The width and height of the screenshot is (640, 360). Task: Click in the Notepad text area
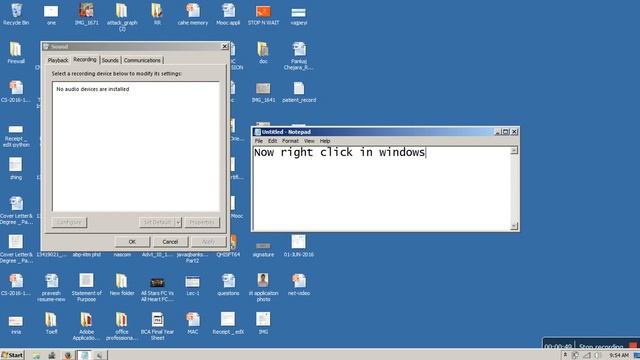pos(382,188)
